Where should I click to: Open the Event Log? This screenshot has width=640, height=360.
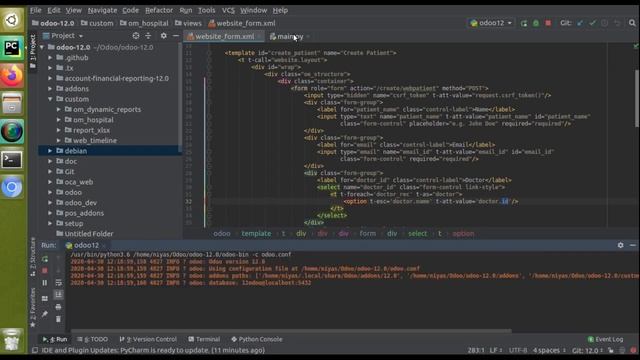605,339
